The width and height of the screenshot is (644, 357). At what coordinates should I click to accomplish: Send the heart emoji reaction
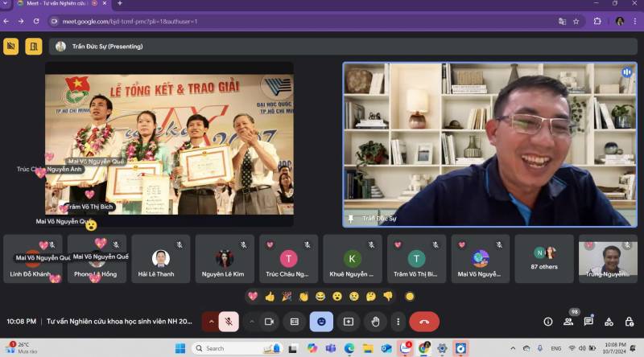tap(253, 297)
